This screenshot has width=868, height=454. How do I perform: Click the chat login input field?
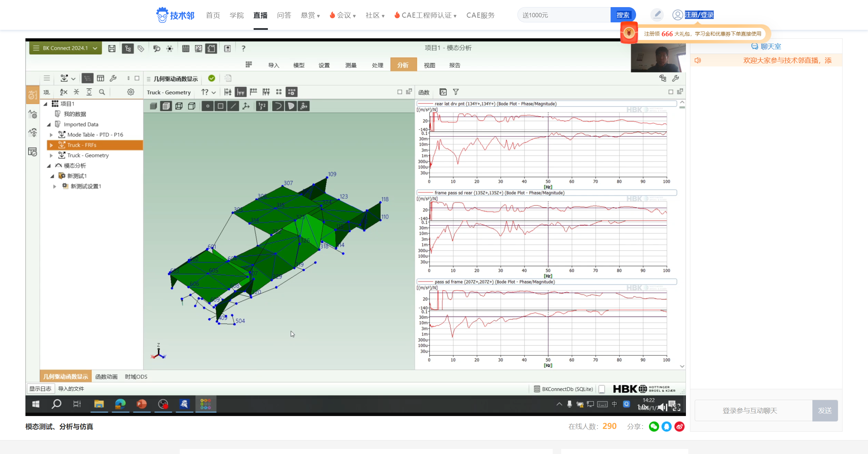[753, 411]
